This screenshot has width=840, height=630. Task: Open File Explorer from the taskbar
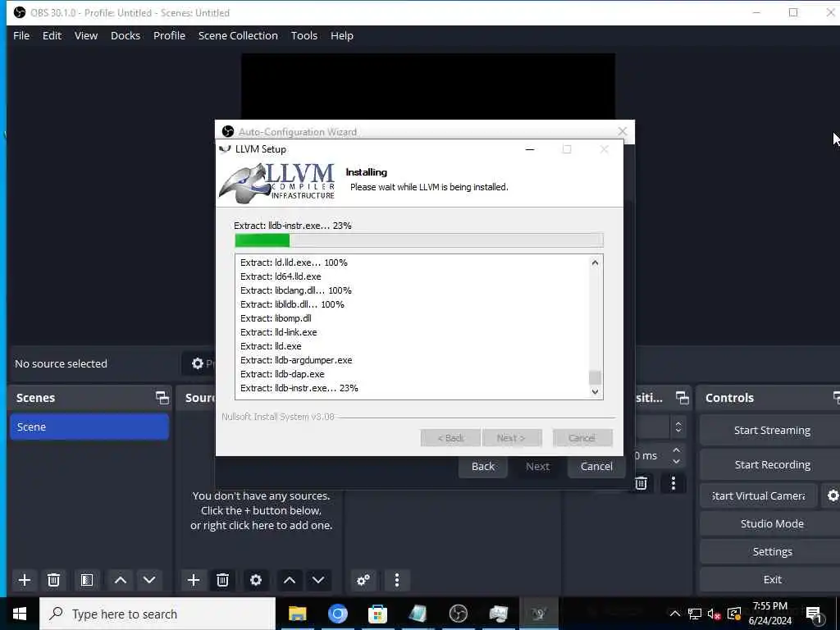coord(297,614)
